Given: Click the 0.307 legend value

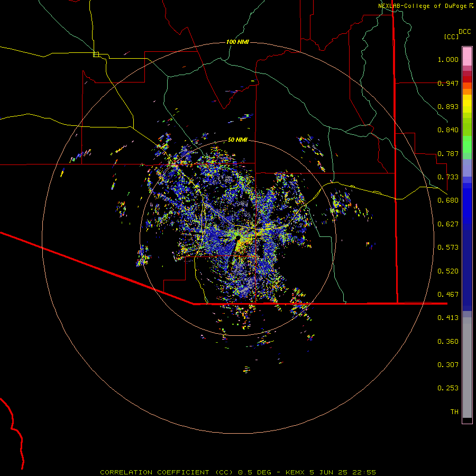Looking at the screenshot, I should click(x=448, y=365).
